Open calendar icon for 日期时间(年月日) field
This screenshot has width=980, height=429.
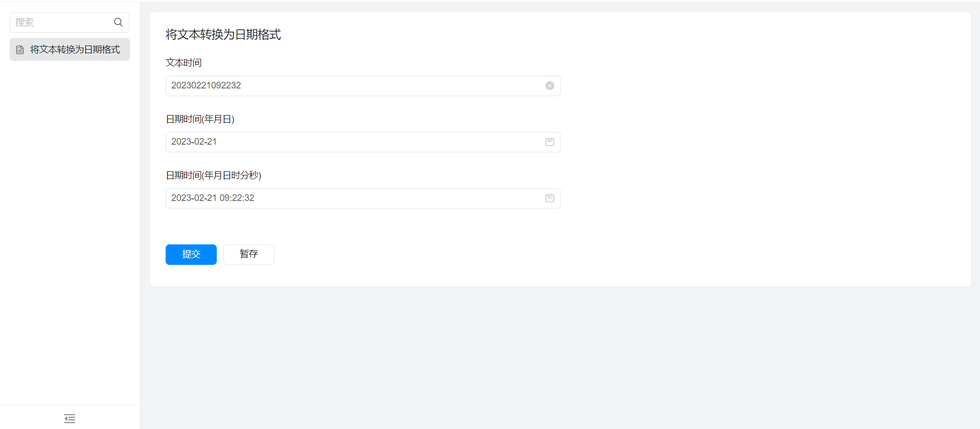[x=550, y=142]
